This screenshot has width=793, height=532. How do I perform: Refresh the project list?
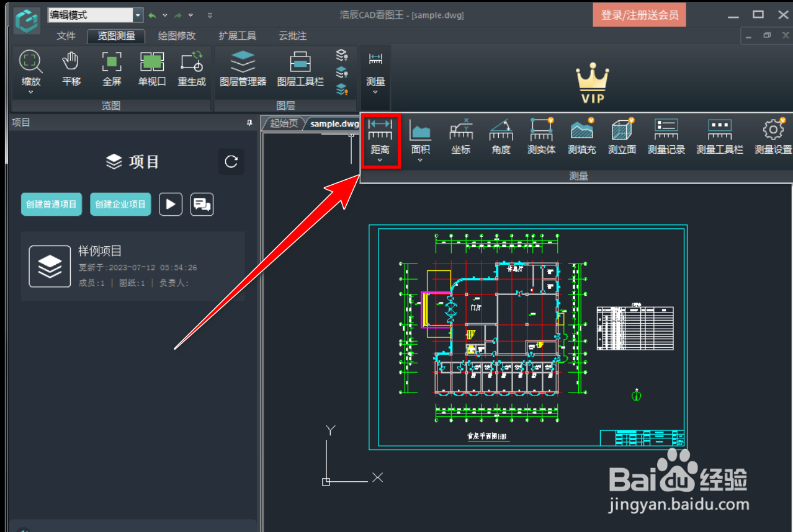tap(231, 162)
